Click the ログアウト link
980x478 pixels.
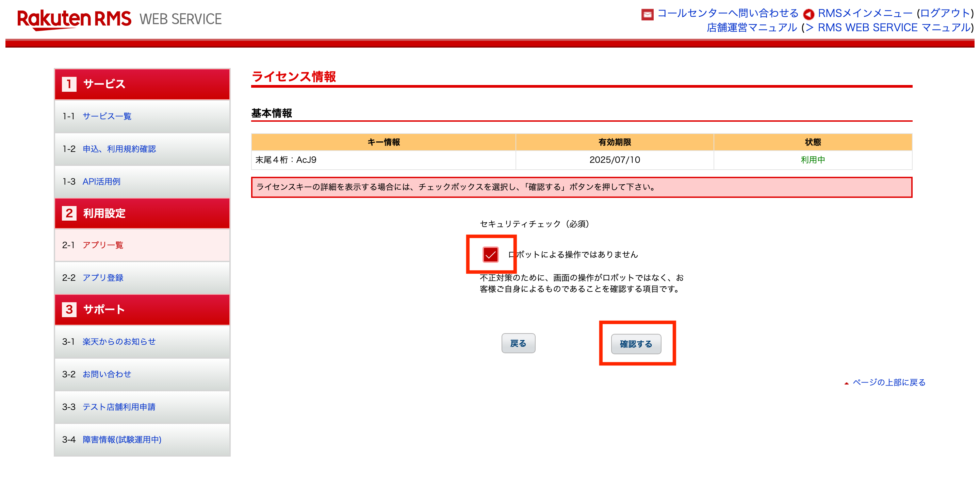[945, 13]
